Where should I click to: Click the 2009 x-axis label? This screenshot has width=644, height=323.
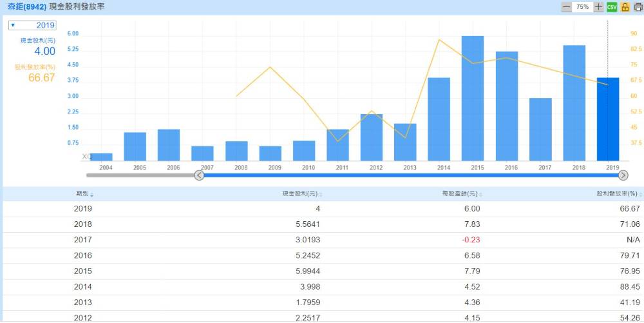click(274, 168)
